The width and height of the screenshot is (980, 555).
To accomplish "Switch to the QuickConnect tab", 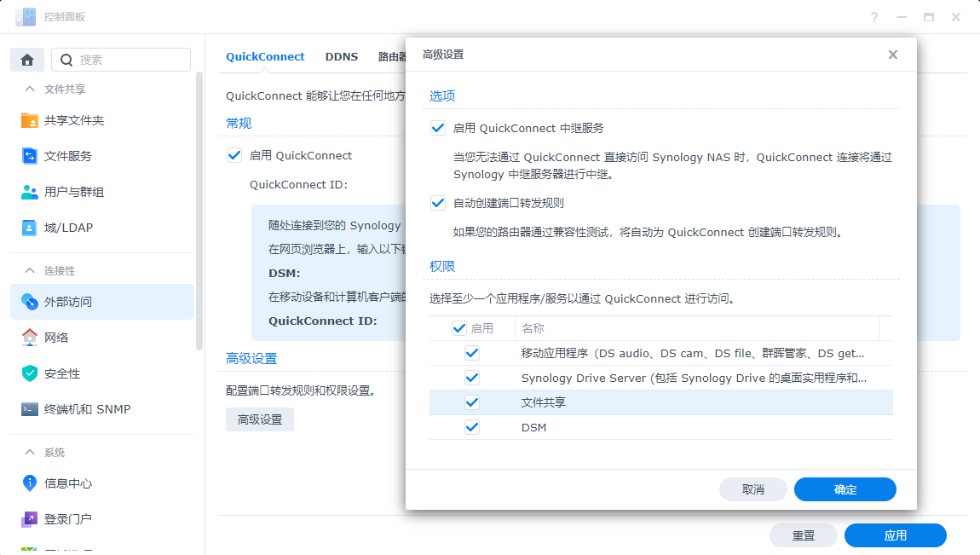I will (265, 56).
